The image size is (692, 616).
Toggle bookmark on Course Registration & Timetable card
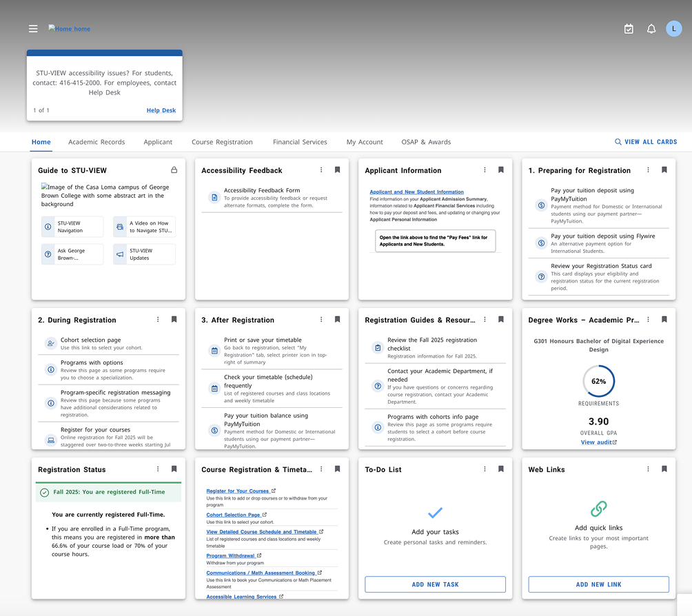point(338,469)
